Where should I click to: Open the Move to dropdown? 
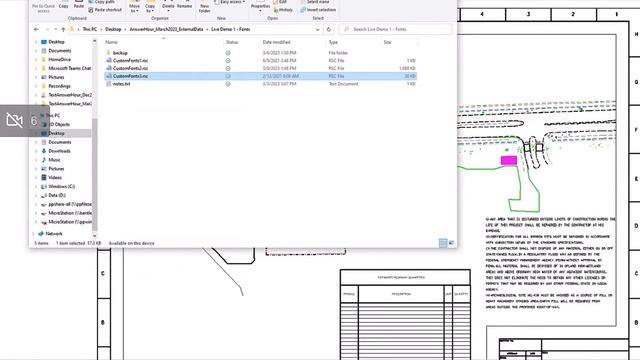[134, 6]
